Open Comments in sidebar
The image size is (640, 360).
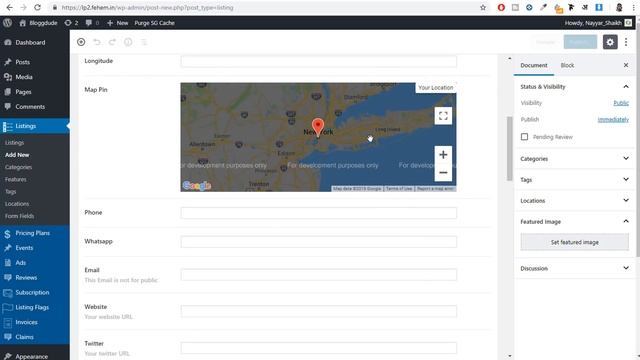pos(30,107)
